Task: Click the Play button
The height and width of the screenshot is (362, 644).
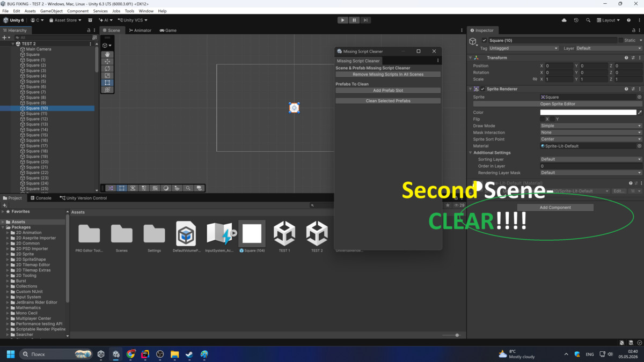Action: click(x=342, y=20)
